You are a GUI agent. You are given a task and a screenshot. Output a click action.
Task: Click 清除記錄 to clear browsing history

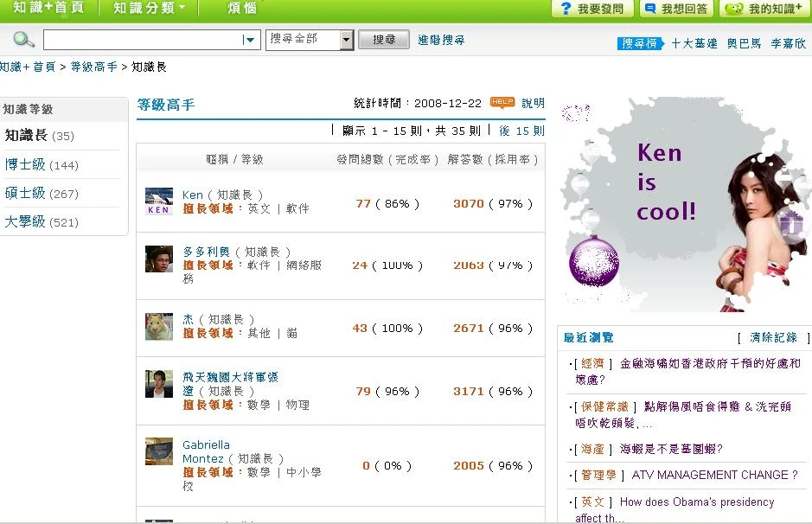pyautogui.click(x=774, y=337)
